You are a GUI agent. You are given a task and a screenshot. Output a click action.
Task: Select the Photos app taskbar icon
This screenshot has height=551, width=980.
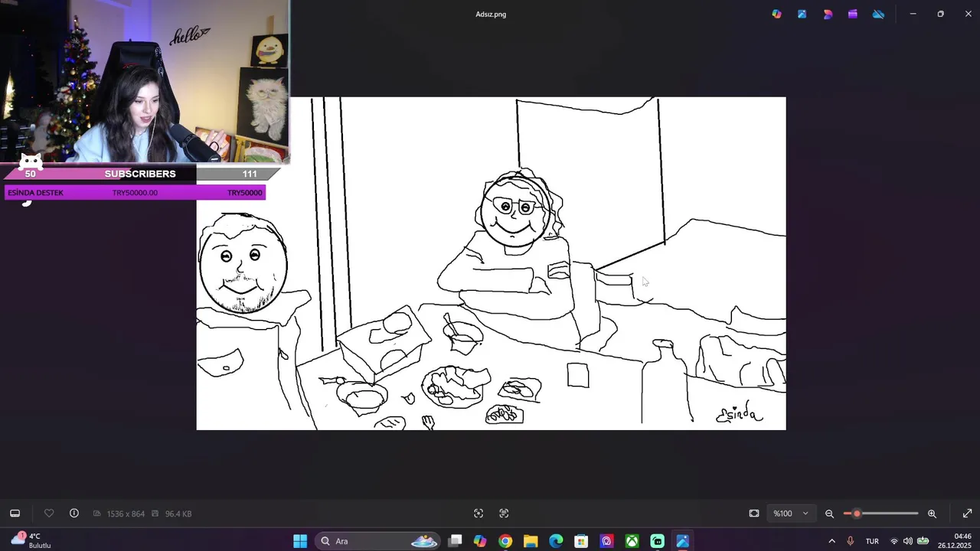pyautogui.click(x=682, y=541)
